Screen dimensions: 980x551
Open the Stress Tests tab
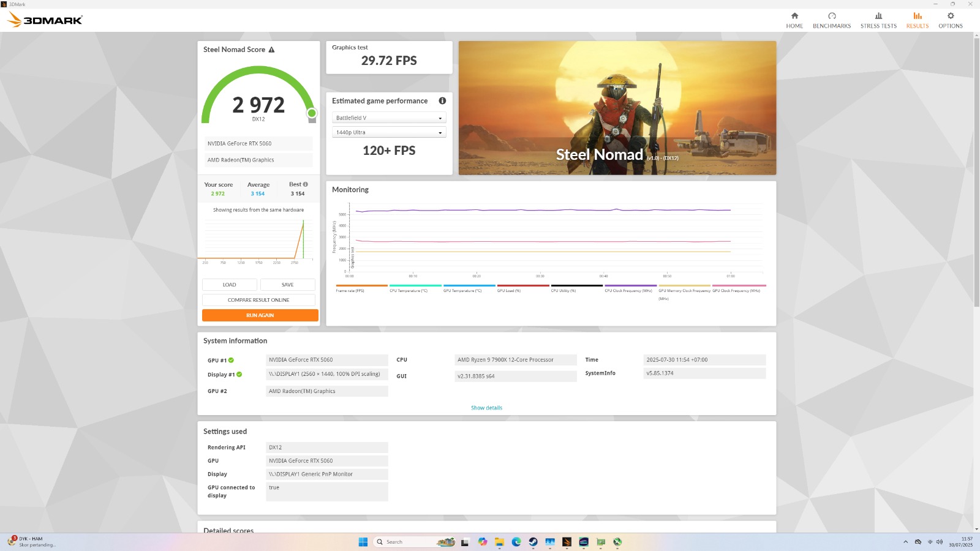tap(878, 20)
